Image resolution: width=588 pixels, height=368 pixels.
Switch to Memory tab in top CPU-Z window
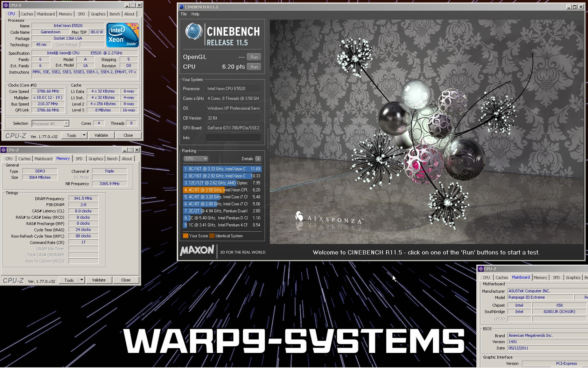65,14
